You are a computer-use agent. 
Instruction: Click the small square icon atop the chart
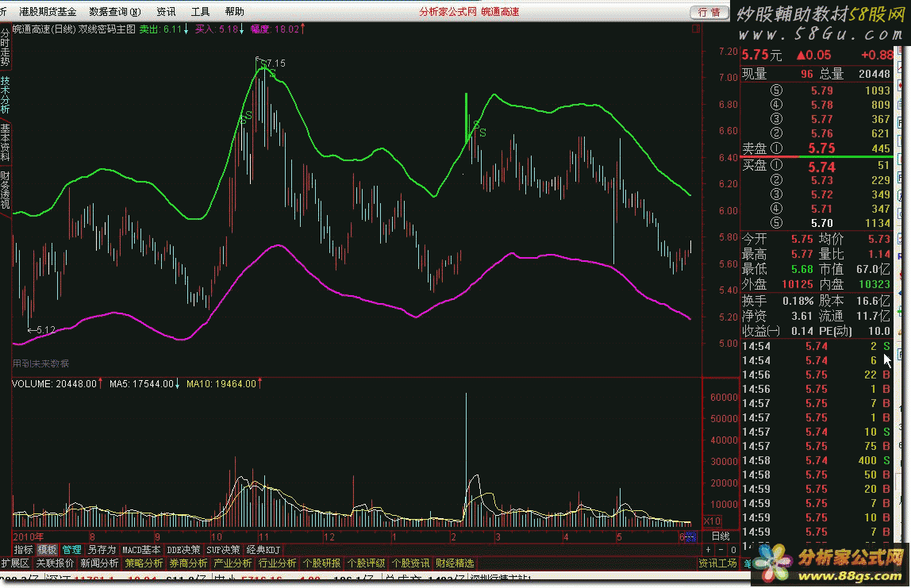[x=695, y=29]
